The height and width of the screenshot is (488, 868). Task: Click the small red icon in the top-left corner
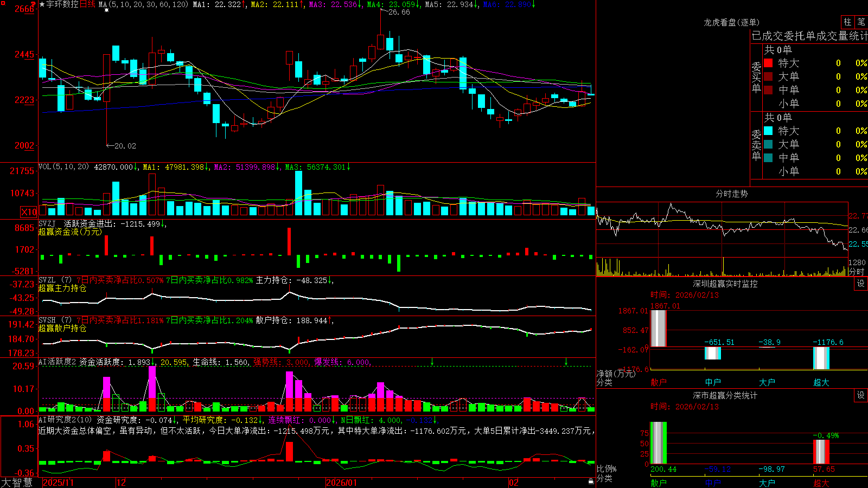coord(2,3)
